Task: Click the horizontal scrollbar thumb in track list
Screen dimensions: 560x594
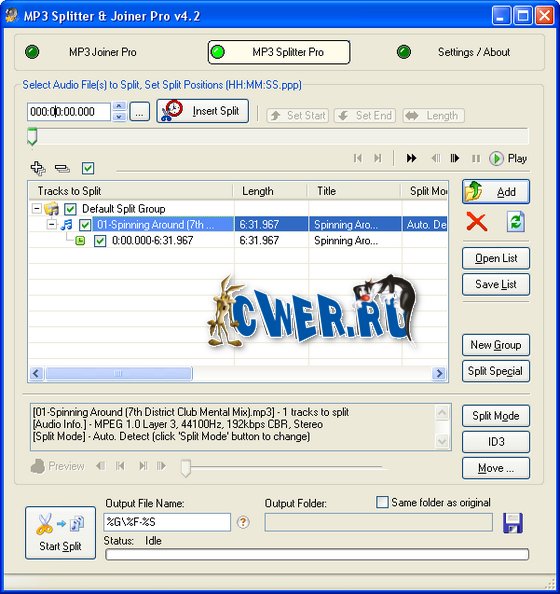Action: coord(119,374)
